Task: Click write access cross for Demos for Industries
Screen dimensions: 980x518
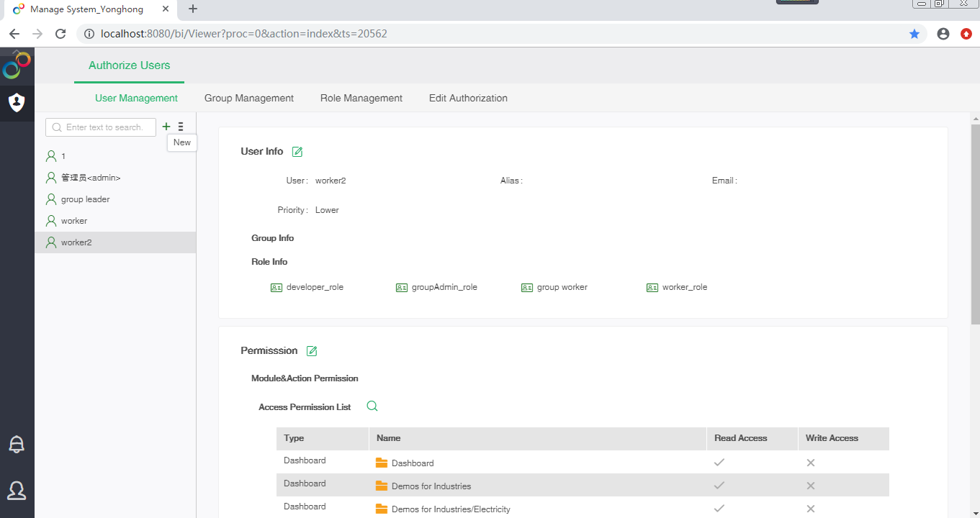Action: (811, 486)
